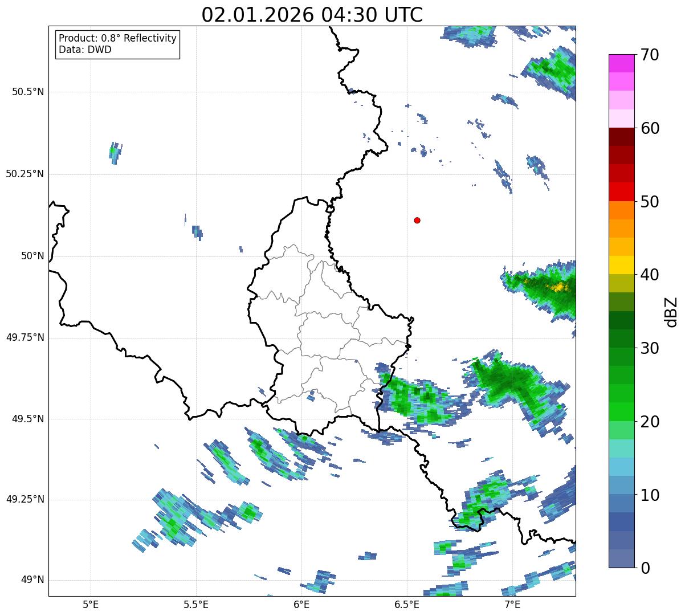Click the 50.25°N latitude label

click(25, 174)
